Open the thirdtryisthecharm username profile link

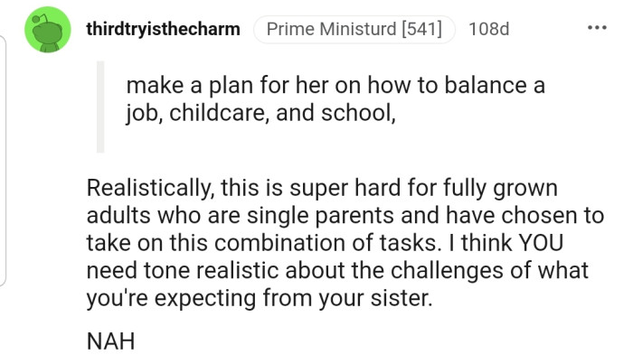coord(163,29)
